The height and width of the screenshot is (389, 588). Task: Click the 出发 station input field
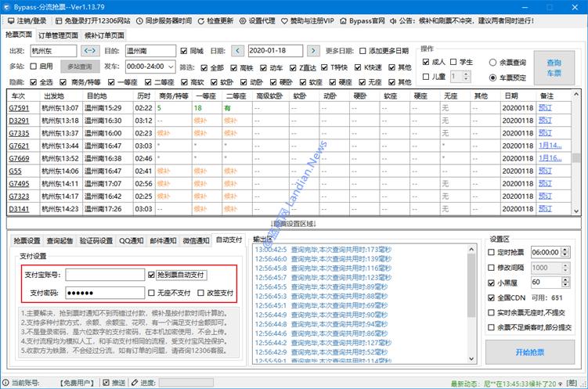[x=53, y=51]
